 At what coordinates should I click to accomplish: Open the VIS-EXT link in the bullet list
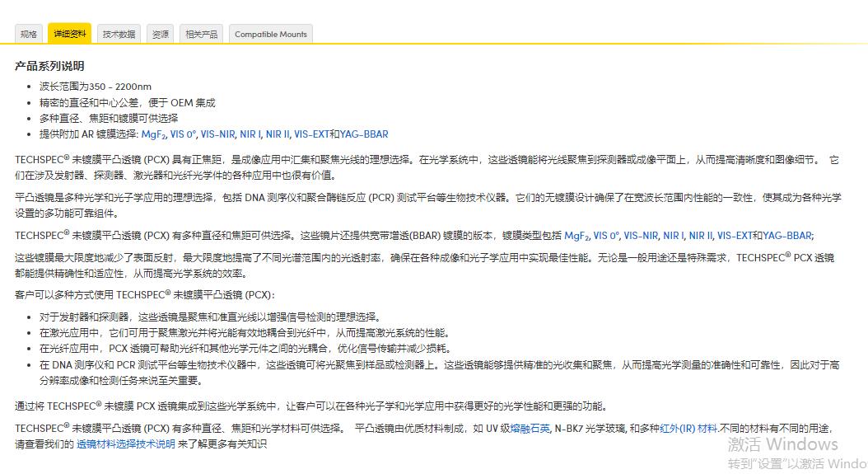click(x=311, y=134)
